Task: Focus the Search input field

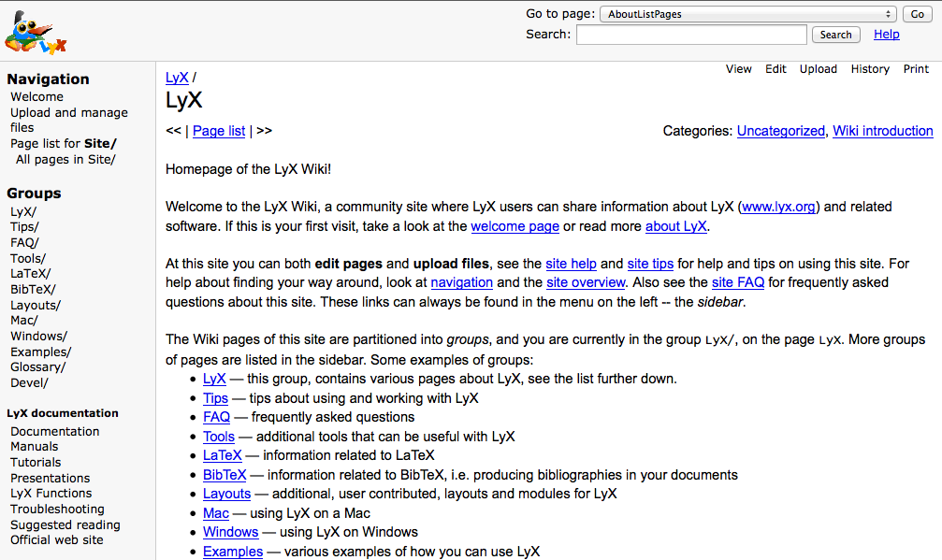Action: pyautogui.click(x=691, y=35)
